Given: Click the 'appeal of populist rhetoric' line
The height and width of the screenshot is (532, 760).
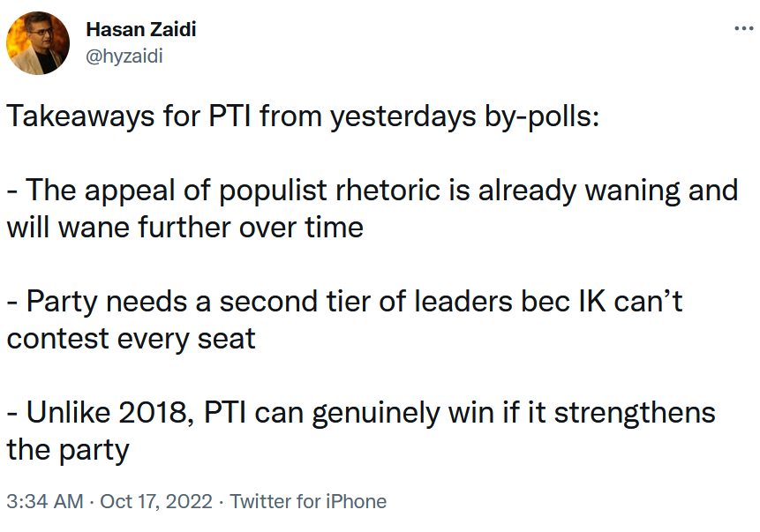Looking at the screenshot, I should pos(372,190).
